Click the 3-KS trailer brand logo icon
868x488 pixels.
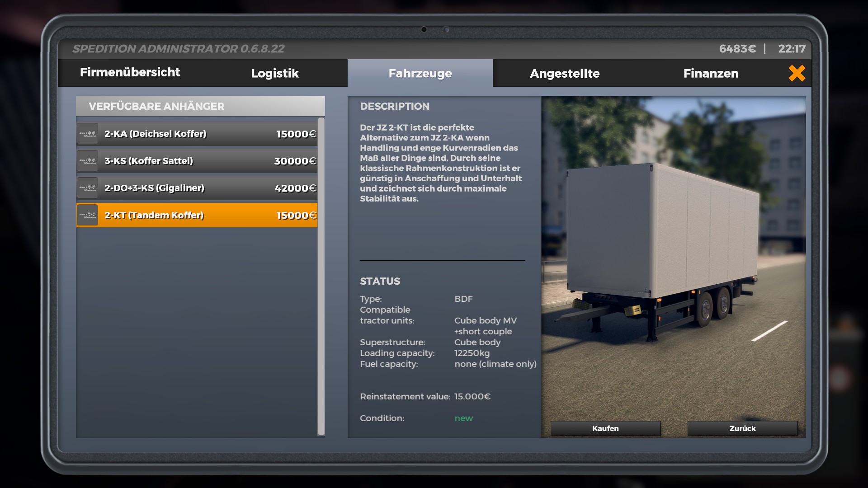88,161
